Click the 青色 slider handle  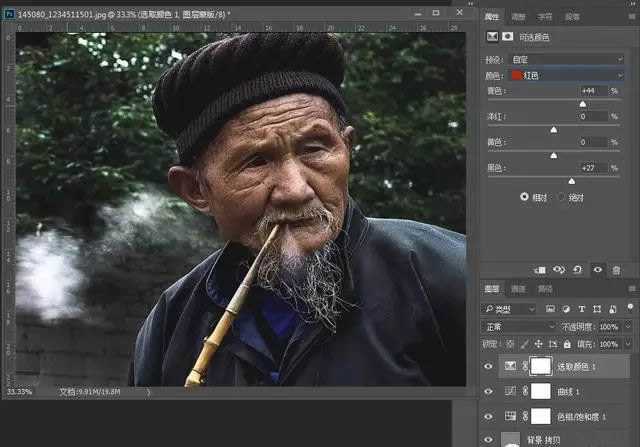point(583,103)
